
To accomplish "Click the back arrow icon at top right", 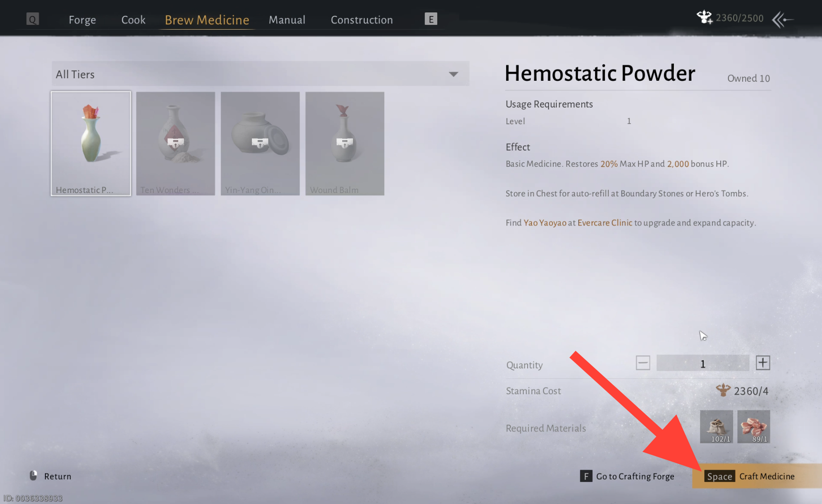I will (783, 20).
